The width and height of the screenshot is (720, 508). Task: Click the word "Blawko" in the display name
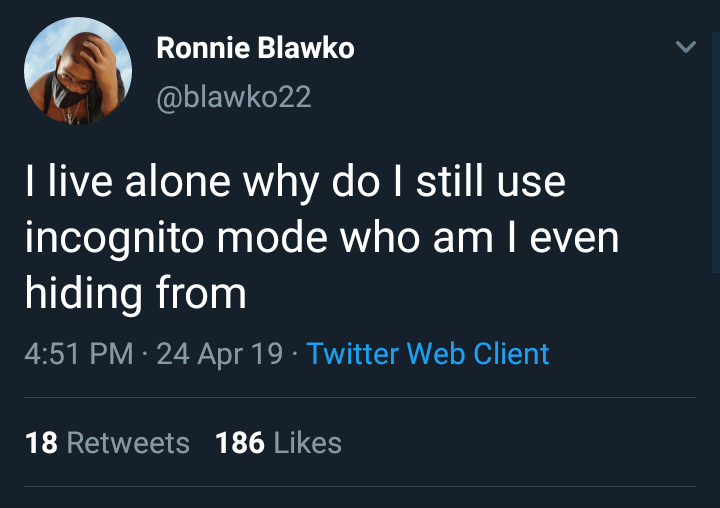pyautogui.click(x=308, y=48)
